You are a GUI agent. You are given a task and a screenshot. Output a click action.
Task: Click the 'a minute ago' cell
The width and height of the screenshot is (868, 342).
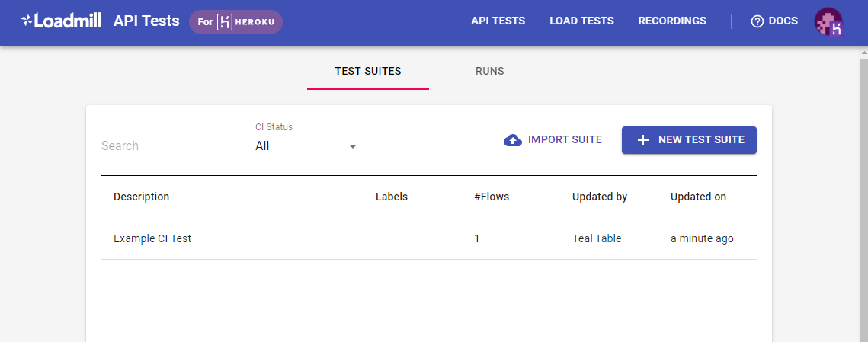click(702, 238)
